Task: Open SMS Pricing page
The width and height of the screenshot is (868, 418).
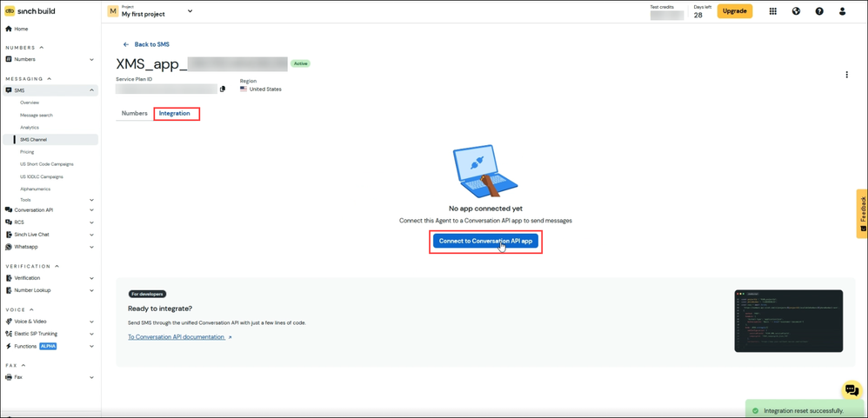Action: [x=27, y=151]
